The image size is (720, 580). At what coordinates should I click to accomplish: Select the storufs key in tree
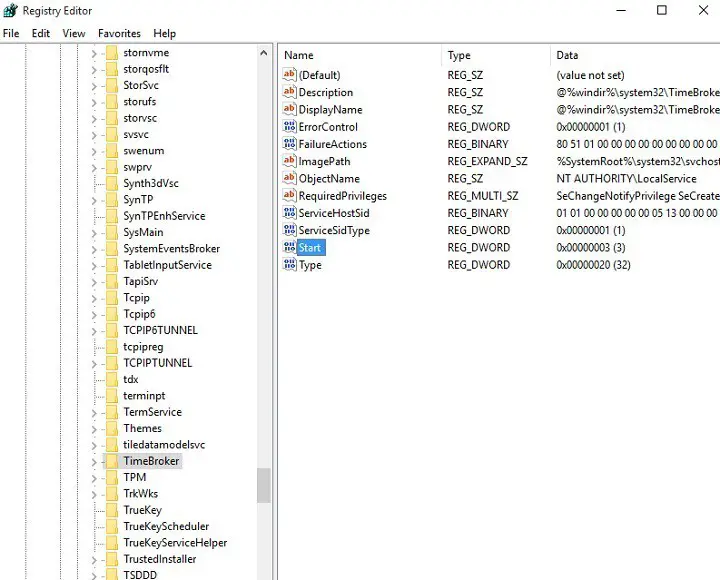pos(140,101)
